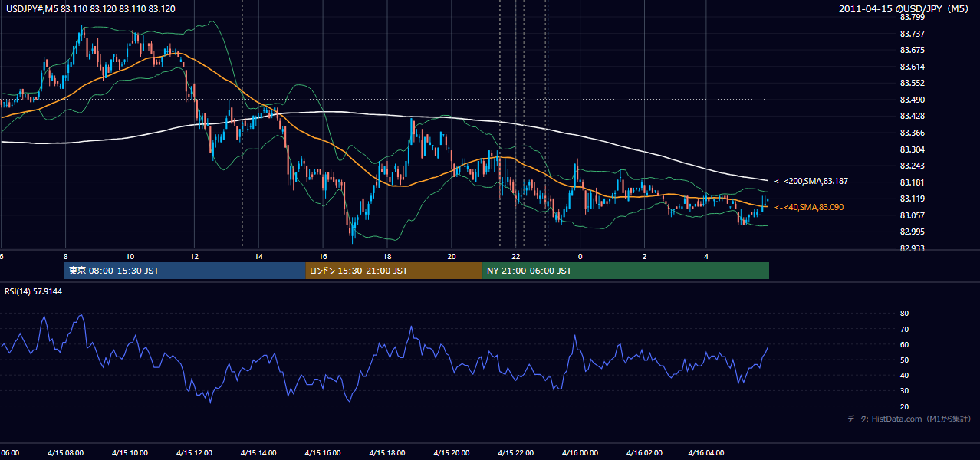Click bottom time label 4/15 20:00
The height and width of the screenshot is (460, 980).
pyautogui.click(x=452, y=452)
